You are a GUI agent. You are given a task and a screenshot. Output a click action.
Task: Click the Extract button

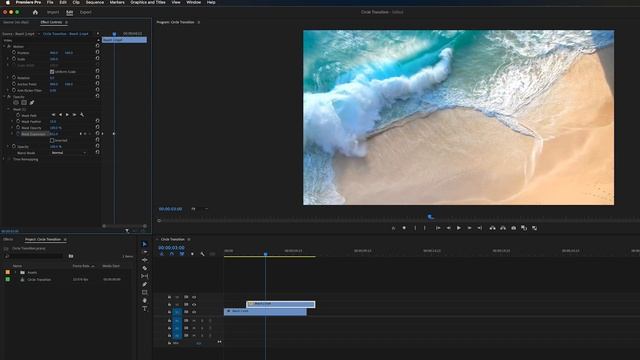(503, 228)
